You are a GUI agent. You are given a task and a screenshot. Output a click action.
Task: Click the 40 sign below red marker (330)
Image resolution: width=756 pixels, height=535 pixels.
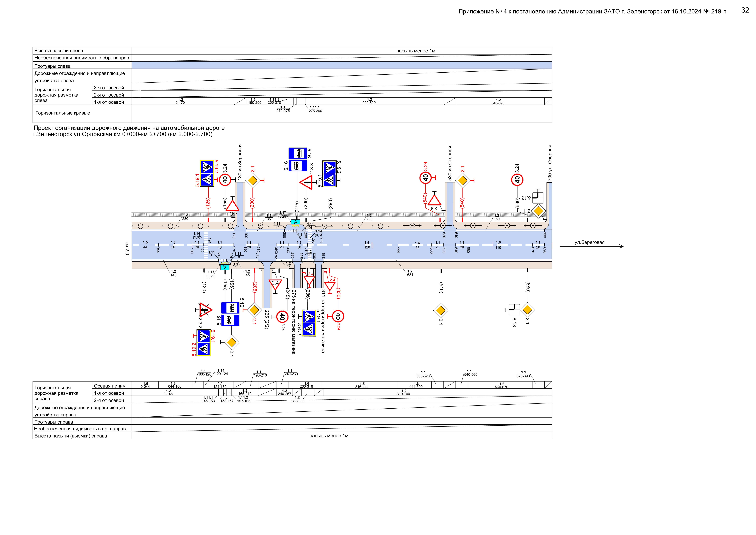coord(338,316)
